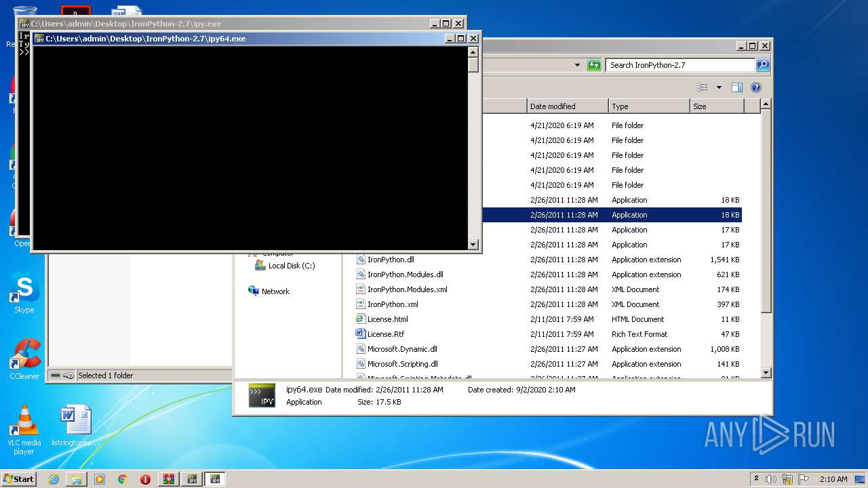Launch Opera from the taskbar
Viewport: 868px width, 488px height.
click(145, 479)
